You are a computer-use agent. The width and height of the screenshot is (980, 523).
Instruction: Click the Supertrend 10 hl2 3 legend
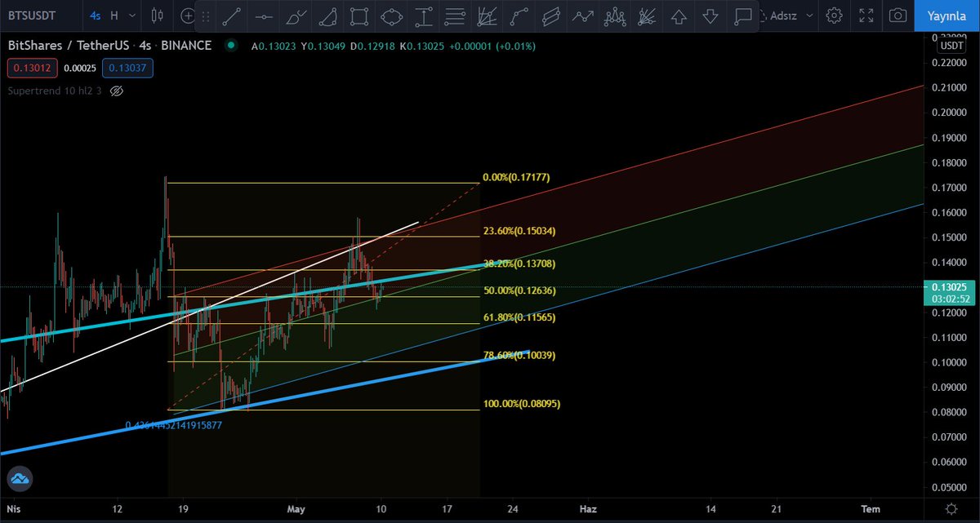pos(54,91)
